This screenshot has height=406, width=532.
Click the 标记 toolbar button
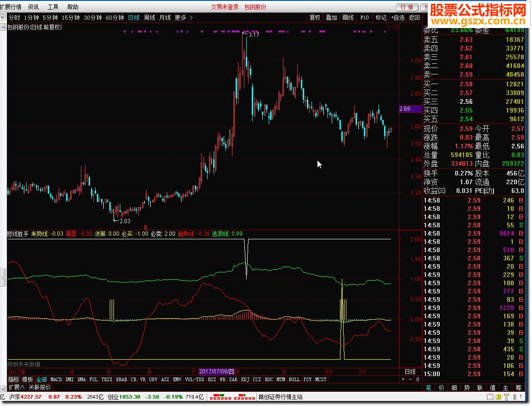(381, 17)
